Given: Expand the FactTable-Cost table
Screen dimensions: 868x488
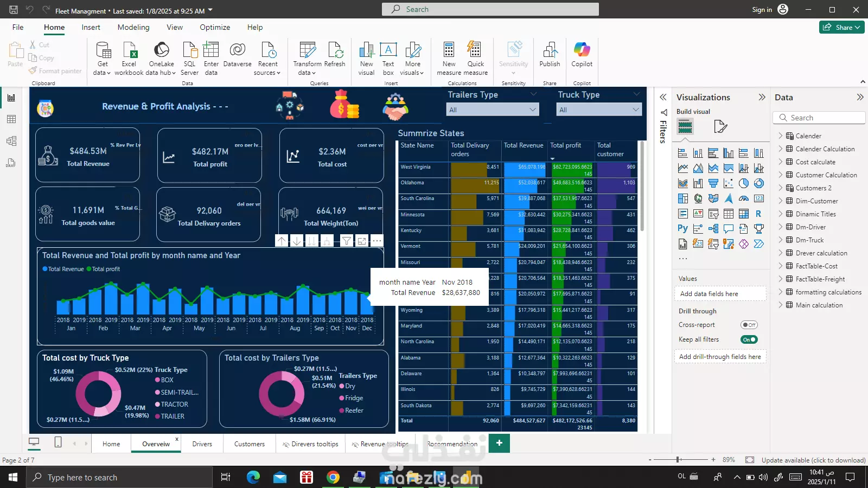Looking at the screenshot, I should 781,266.
